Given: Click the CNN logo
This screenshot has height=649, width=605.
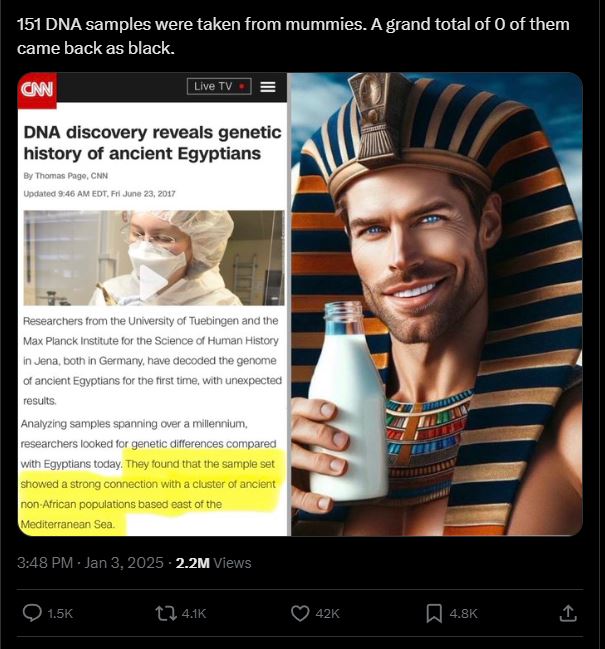Looking at the screenshot, I should 37,90.
